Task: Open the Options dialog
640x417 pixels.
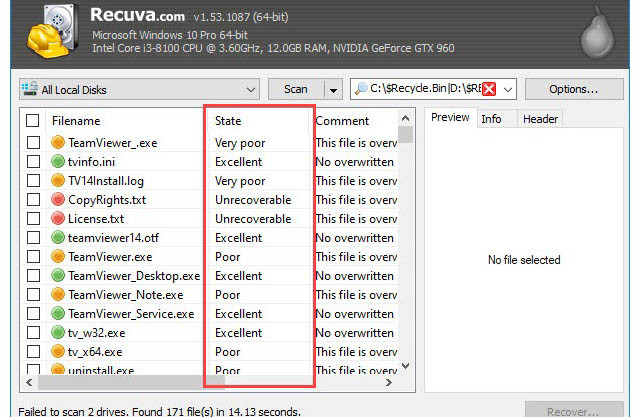Action: click(x=574, y=89)
